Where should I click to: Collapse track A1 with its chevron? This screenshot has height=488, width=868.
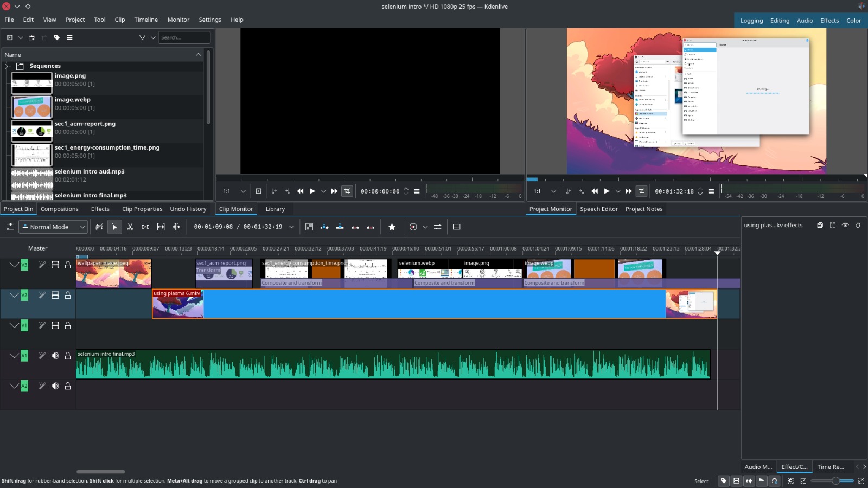coord(14,356)
